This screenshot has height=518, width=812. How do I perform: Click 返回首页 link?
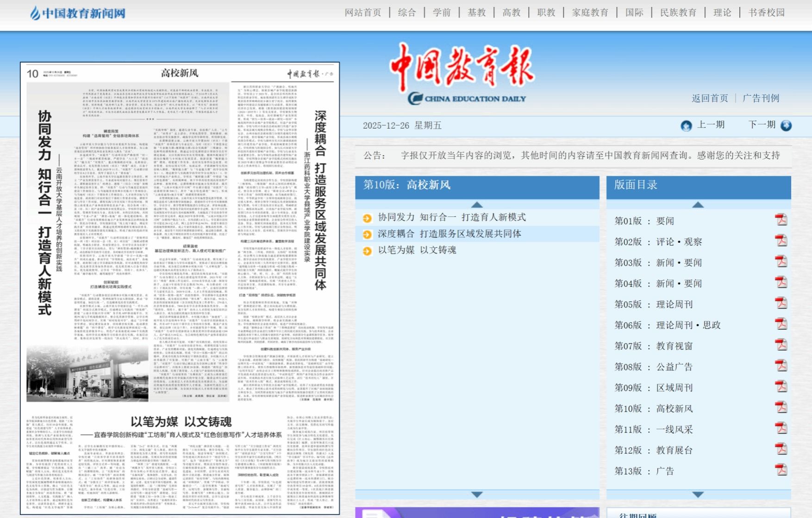coord(710,98)
